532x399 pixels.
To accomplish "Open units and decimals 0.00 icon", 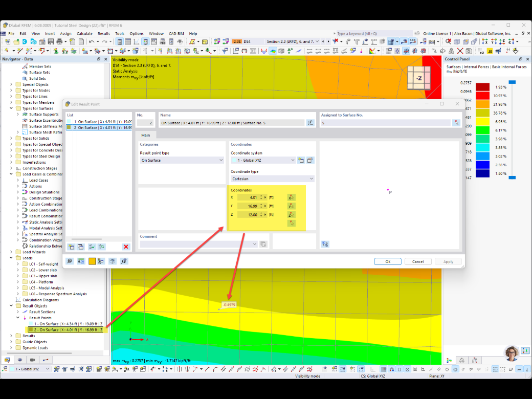I will click(81, 261).
